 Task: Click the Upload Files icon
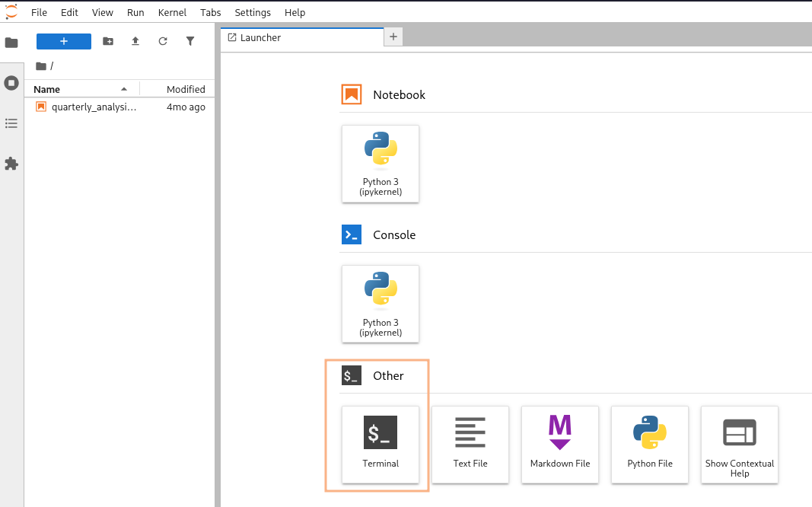135,41
